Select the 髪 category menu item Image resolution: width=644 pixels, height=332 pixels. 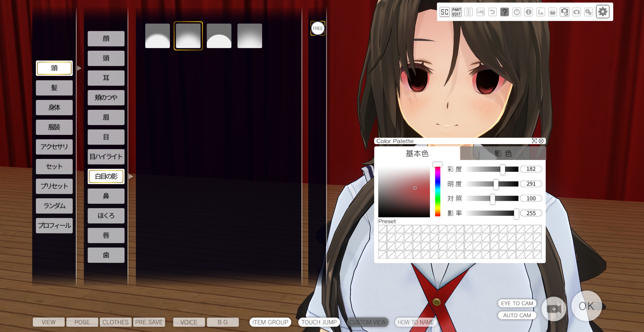tap(54, 88)
